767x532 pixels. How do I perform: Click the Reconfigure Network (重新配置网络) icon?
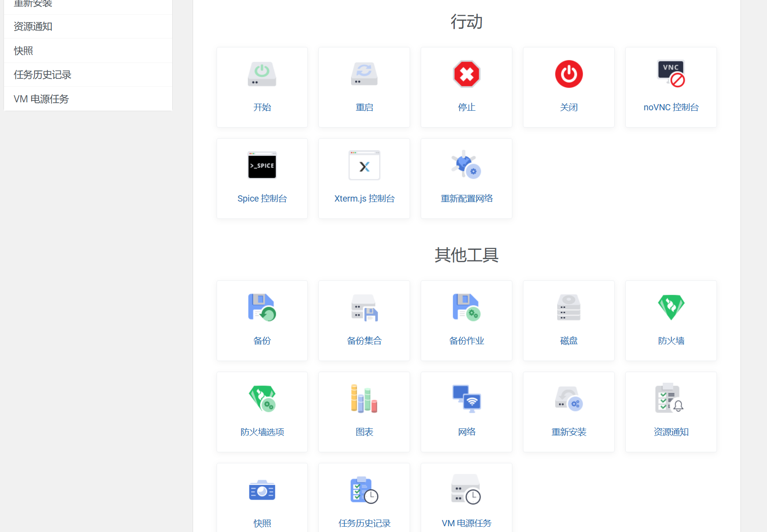click(x=466, y=165)
